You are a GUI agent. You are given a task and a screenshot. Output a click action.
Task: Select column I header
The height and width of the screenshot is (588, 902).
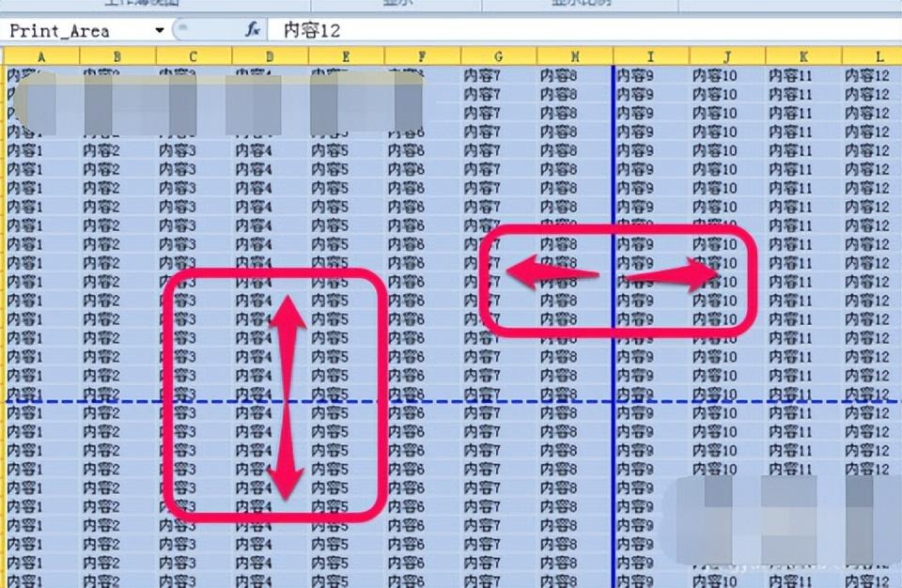(650, 56)
